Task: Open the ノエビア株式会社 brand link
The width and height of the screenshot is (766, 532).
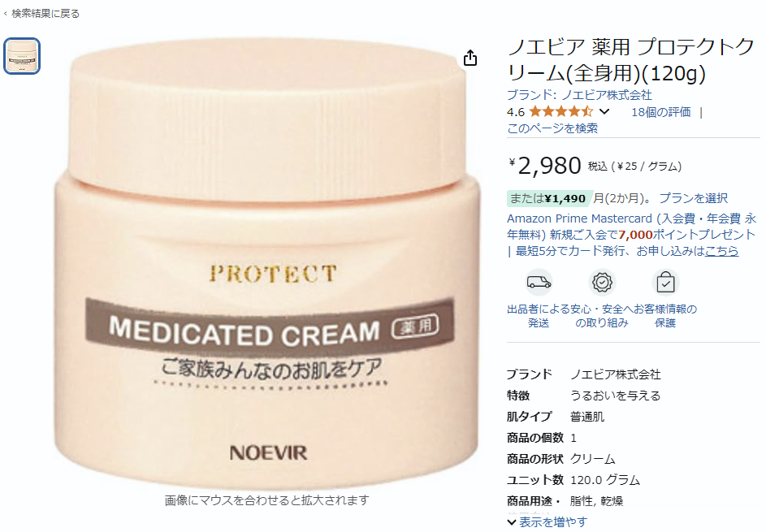Action: tap(579, 95)
